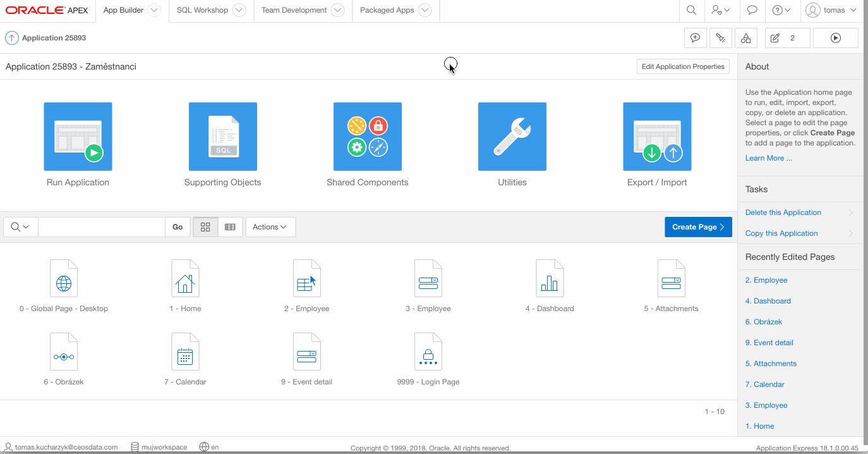Open the Team Development tab

click(294, 10)
